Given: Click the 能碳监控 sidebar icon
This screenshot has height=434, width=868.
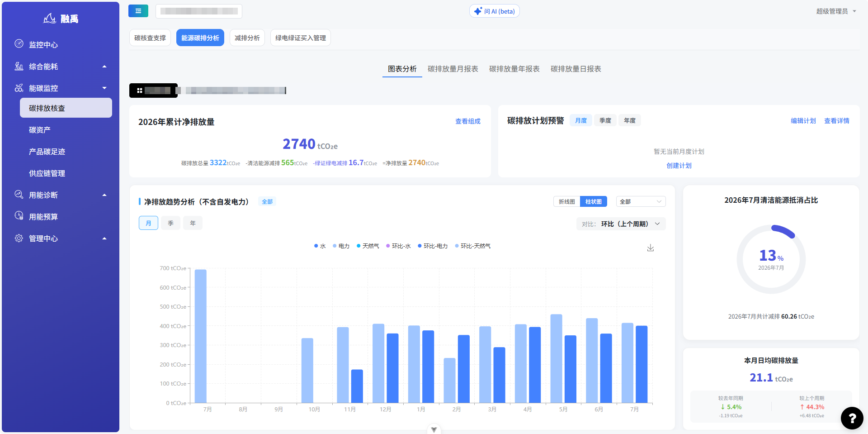Looking at the screenshot, I should 19,88.
